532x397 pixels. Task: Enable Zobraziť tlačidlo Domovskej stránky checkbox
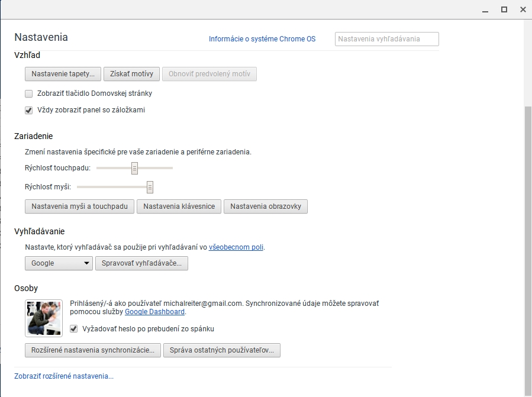[x=29, y=93]
